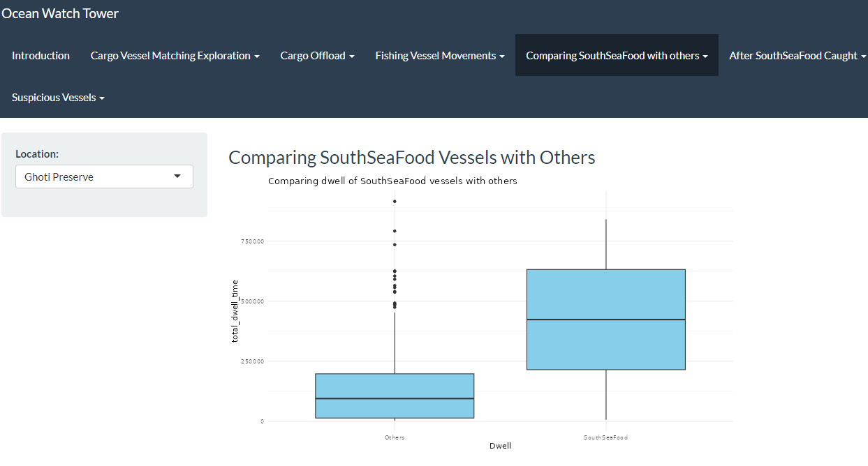Click the SouthSeaFood x-axis category label
868x466 pixels.
605,437
